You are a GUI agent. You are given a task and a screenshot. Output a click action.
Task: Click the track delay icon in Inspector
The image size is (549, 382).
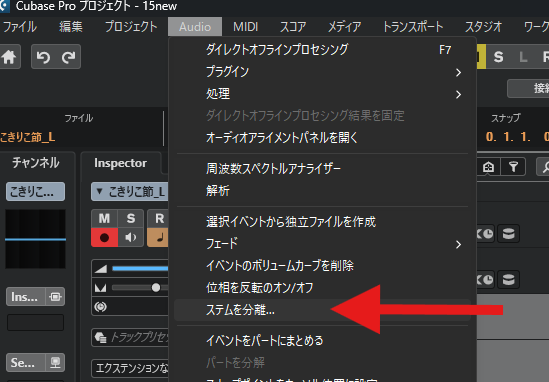pyautogui.click(x=101, y=307)
